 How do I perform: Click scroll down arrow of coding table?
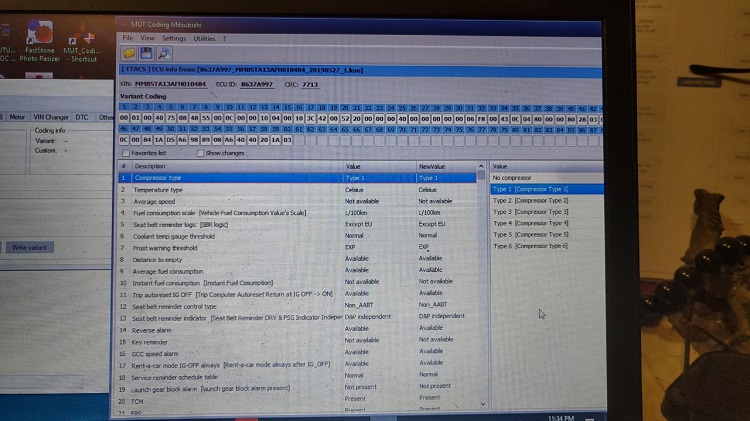pyautogui.click(x=482, y=404)
